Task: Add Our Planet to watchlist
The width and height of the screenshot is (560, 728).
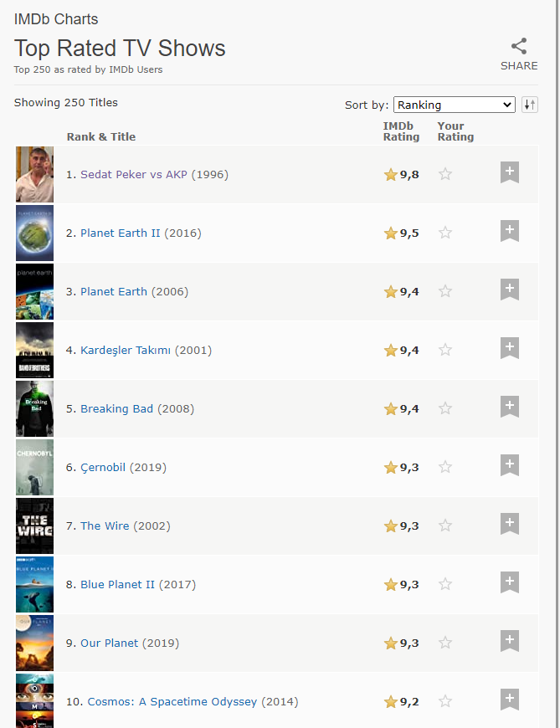Action: pos(510,641)
